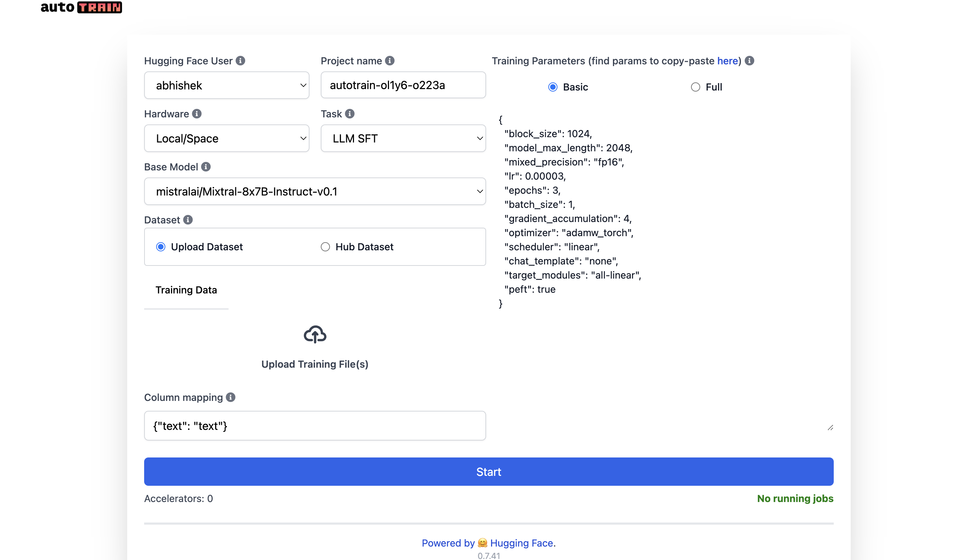Screen dimensions: 980x560
Task: Click info icon next to Project name
Action: pyautogui.click(x=390, y=61)
